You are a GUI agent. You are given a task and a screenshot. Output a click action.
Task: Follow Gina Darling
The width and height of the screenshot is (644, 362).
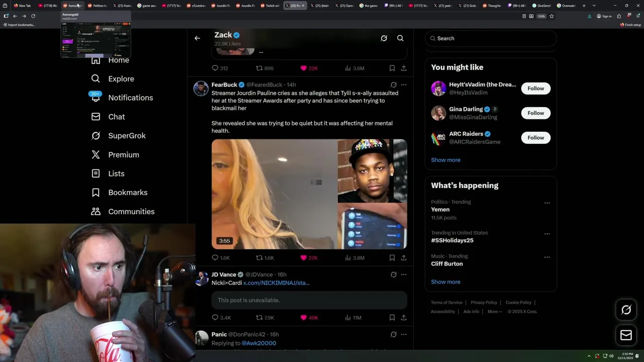536,113
